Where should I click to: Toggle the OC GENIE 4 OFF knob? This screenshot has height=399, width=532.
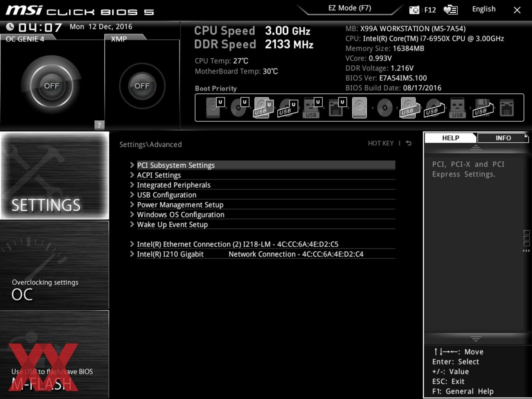point(51,86)
